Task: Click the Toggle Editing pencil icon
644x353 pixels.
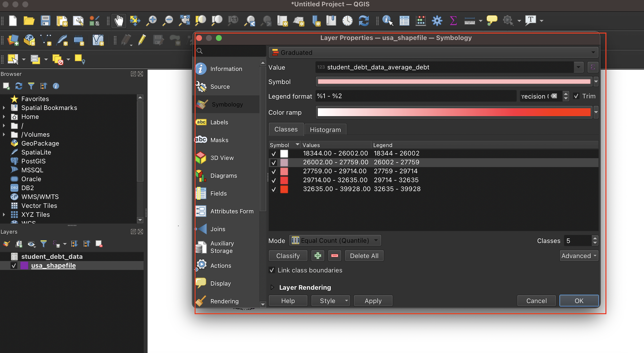Action: click(x=142, y=40)
